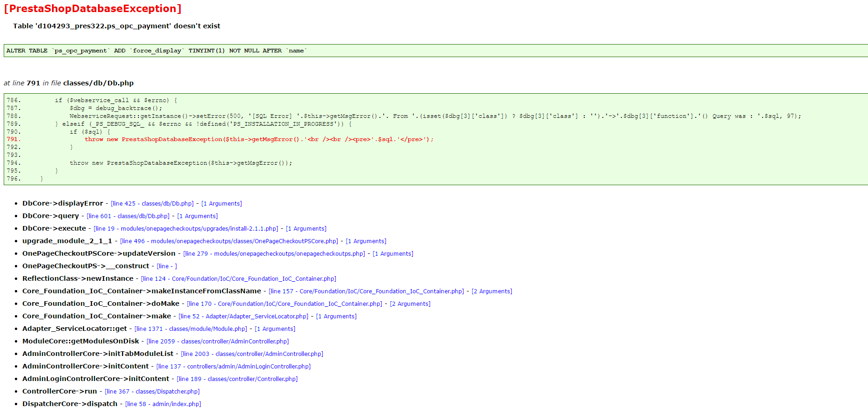Open the OnePageCheckoutPSCore.php line 496 link
Screen dimensions: 868x420
coord(229,241)
